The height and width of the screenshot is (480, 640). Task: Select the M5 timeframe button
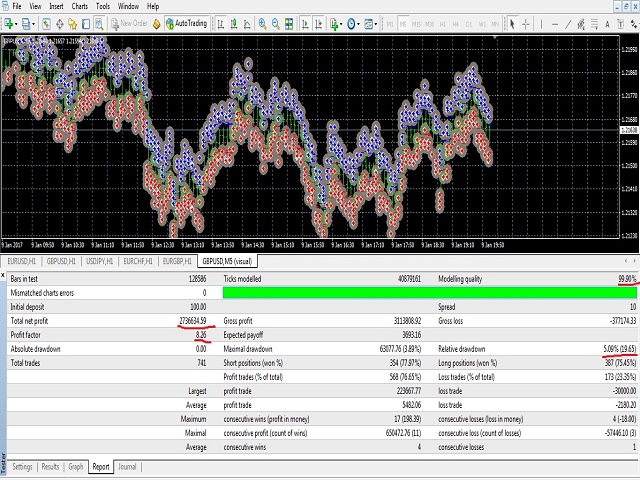(x=403, y=24)
